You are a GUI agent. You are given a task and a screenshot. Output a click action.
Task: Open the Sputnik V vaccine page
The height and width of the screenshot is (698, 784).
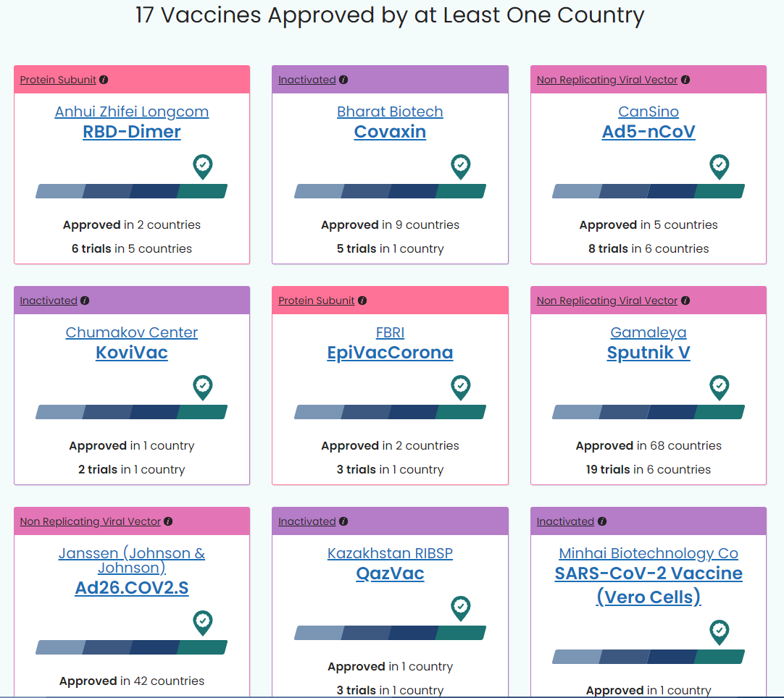(x=649, y=353)
